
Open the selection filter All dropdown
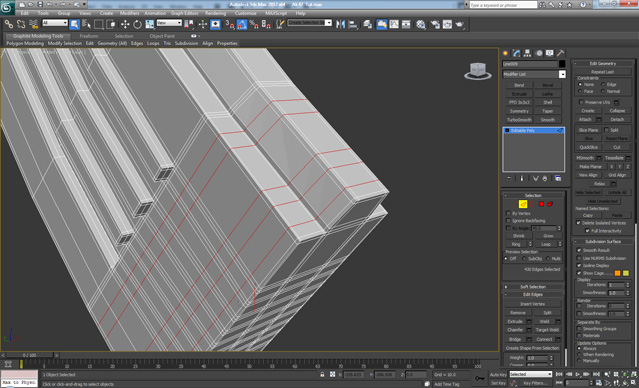pos(55,23)
